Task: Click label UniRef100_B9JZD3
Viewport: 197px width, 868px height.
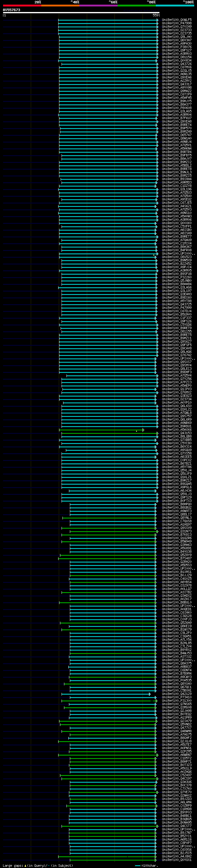Action: (x=177, y=799)
